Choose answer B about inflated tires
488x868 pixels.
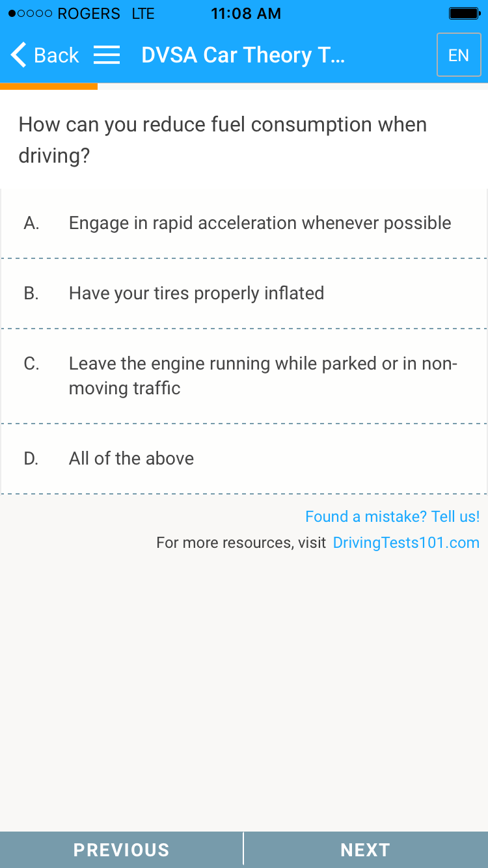pyautogui.click(x=197, y=293)
